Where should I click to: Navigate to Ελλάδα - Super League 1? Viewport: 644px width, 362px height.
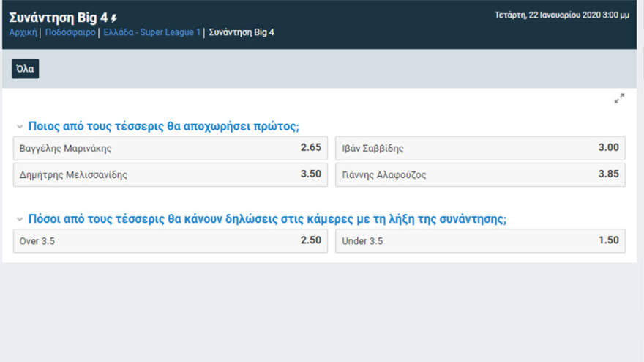(151, 33)
